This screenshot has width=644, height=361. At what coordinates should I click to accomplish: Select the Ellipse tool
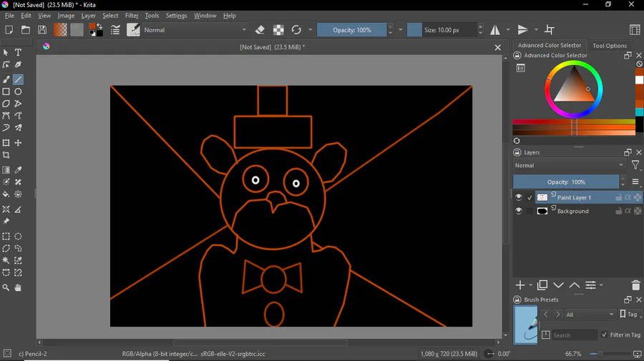(x=18, y=92)
